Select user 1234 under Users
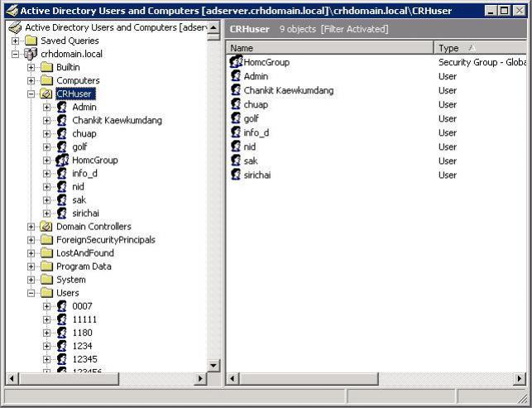 coord(82,346)
